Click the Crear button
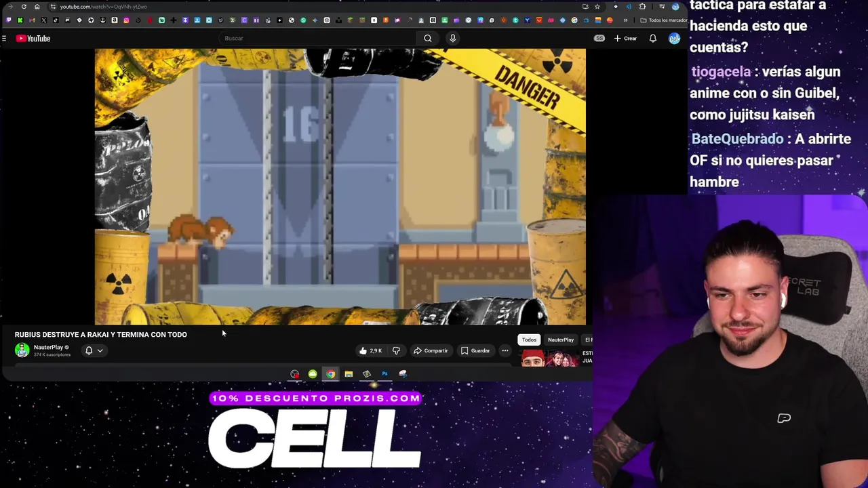Image resolution: width=868 pixels, height=488 pixels. 625,39
